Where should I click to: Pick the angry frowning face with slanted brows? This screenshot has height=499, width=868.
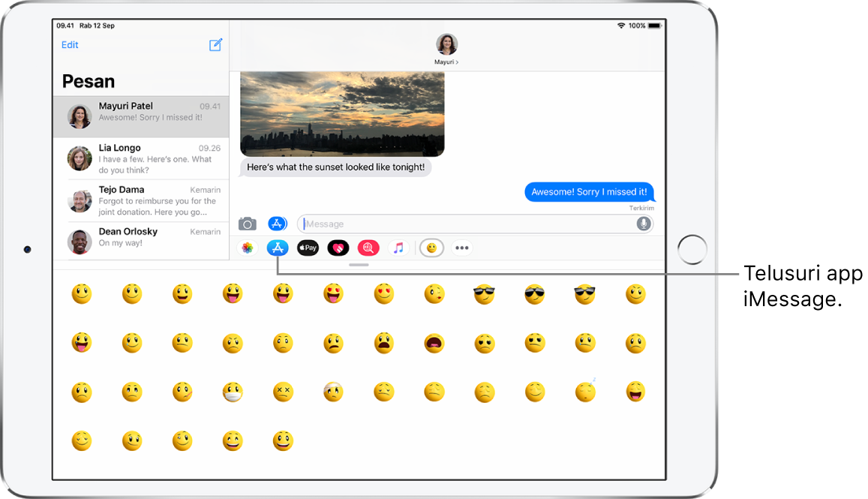[233, 344]
